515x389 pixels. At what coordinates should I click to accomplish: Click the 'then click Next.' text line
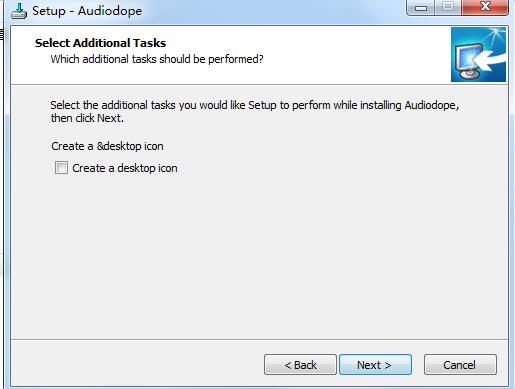[x=87, y=118]
